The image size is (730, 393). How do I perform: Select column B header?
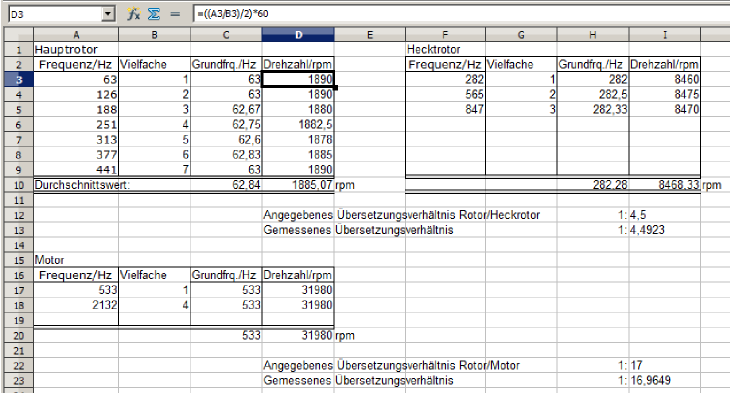point(155,35)
